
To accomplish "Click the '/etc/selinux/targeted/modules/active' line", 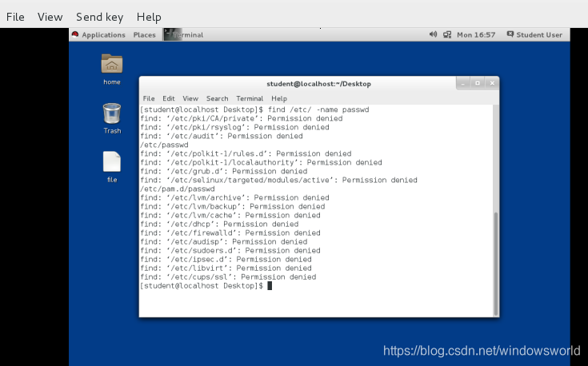I will tap(278, 180).
